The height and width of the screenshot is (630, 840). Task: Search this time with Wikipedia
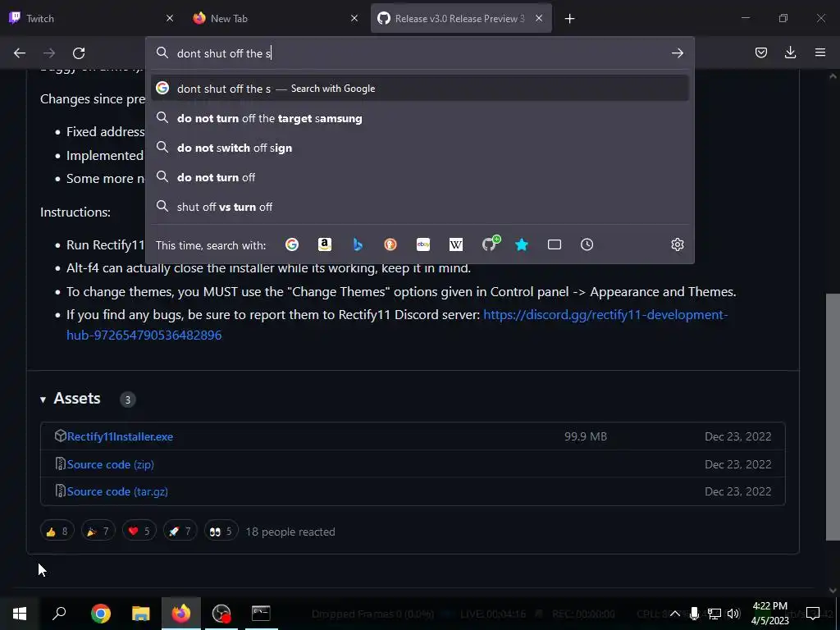[456, 244]
